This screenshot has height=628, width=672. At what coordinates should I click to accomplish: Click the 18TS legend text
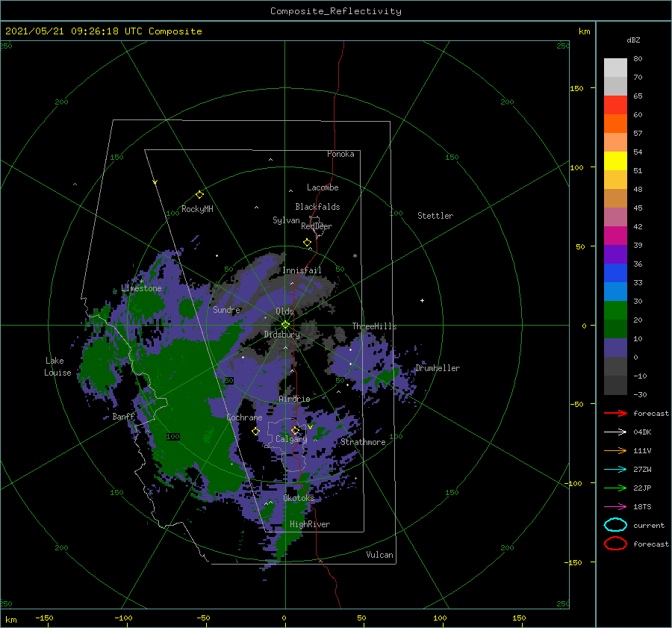(x=642, y=507)
